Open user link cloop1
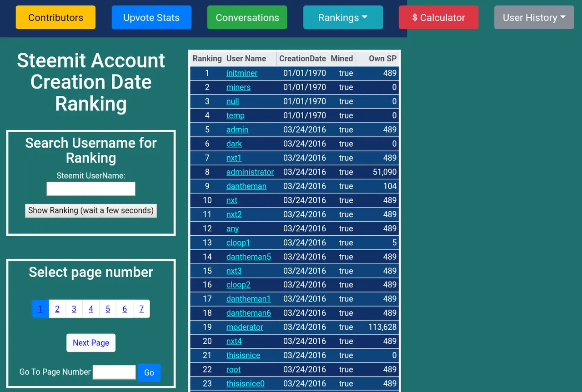582x392 pixels. (238, 243)
